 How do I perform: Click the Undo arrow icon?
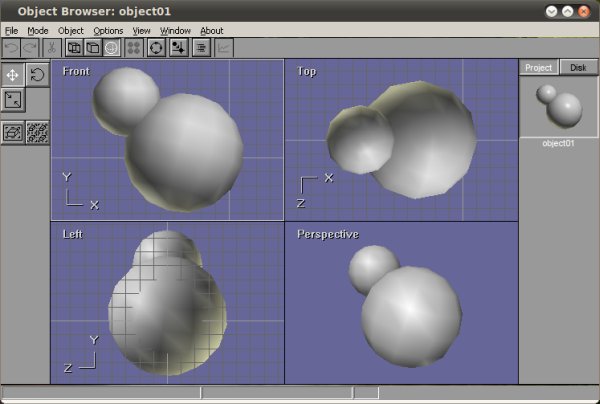pos(12,47)
